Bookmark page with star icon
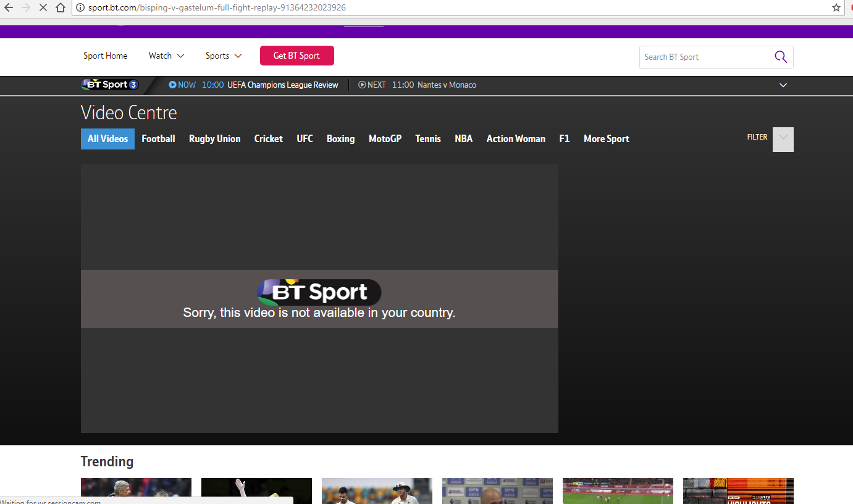 836,8
